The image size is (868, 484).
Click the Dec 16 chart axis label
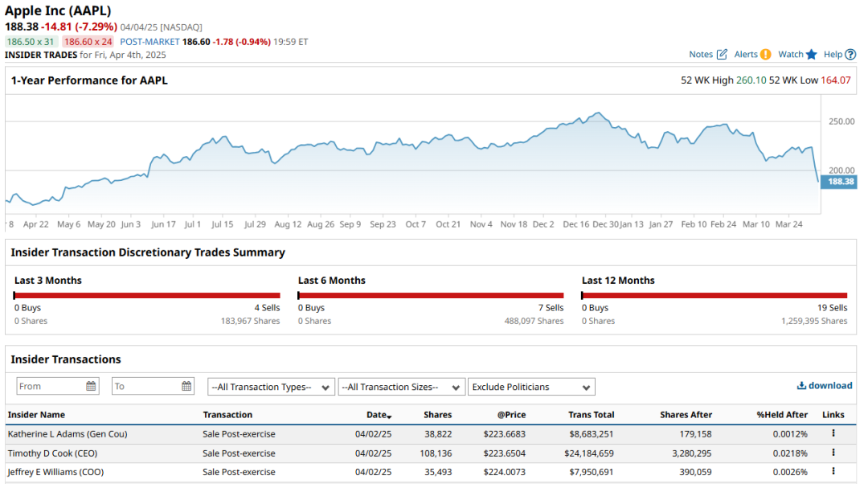point(575,224)
